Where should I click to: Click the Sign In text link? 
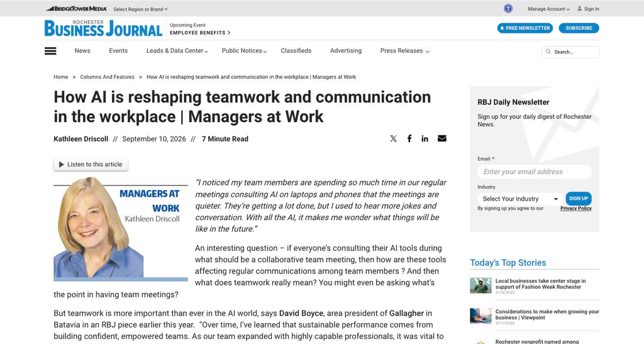pyautogui.click(x=591, y=9)
